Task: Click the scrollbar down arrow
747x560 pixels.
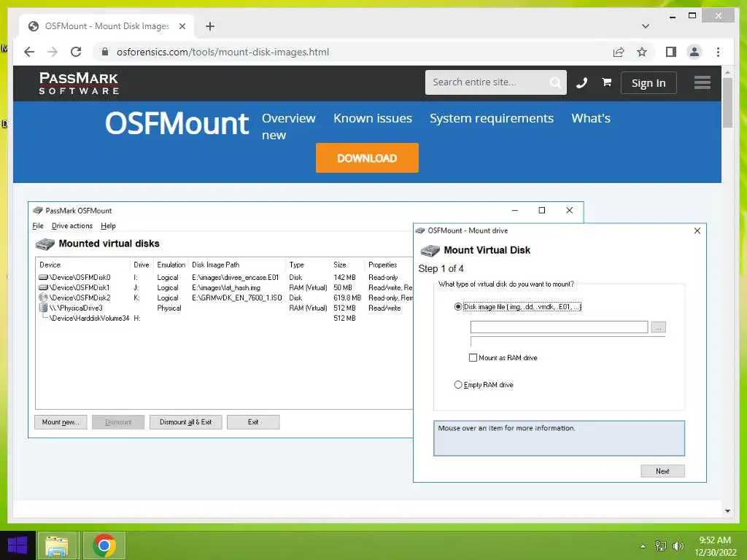Action: [727, 511]
